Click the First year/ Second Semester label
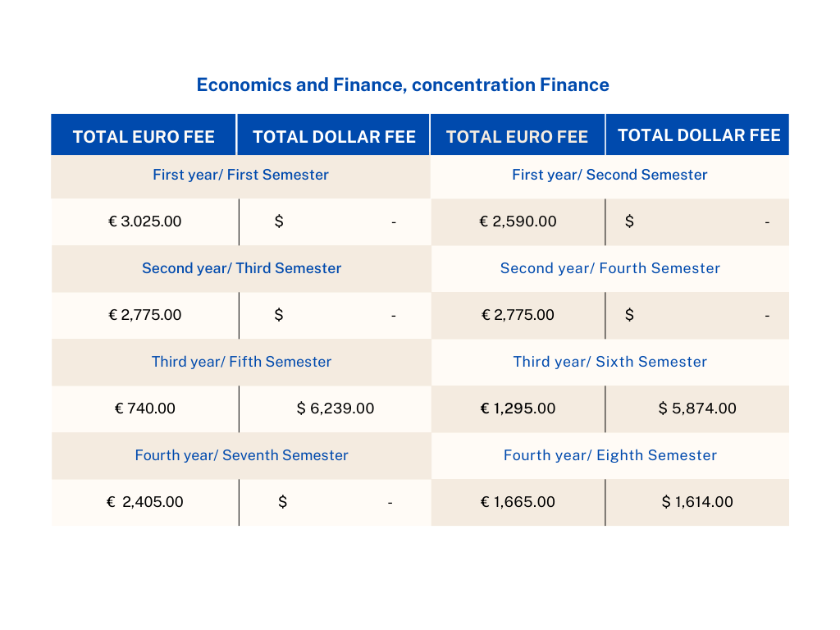This screenshot has height=630, width=840. [609, 175]
